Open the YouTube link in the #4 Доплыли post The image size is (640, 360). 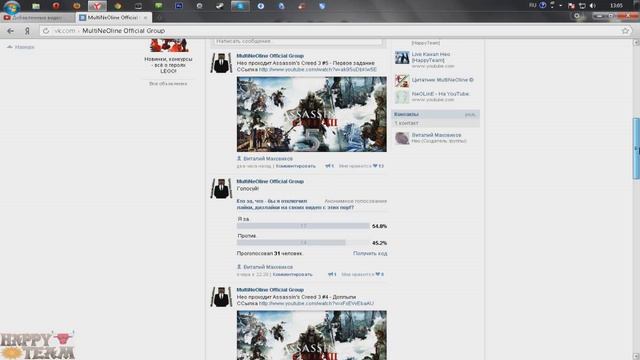(x=316, y=304)
